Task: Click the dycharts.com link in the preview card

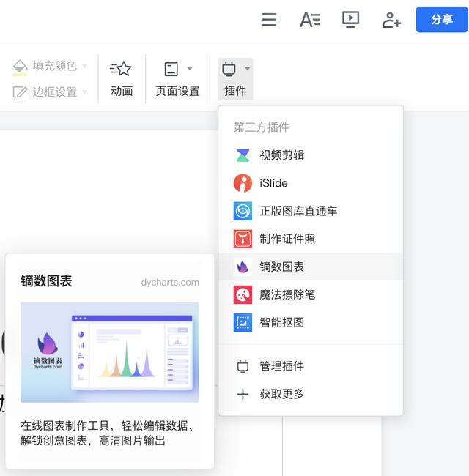Action: click(170, 283)
